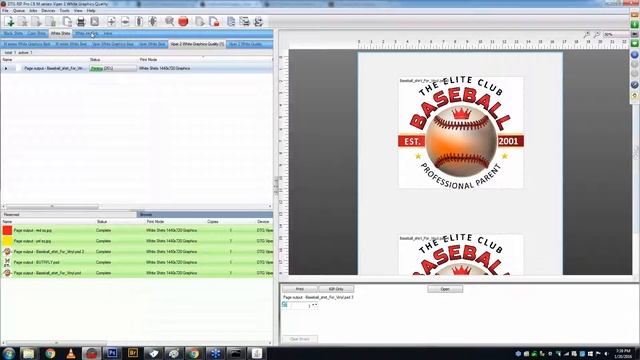Switch to the first queue tab on the left
640x360 pixels.
[x=27, y=44]
